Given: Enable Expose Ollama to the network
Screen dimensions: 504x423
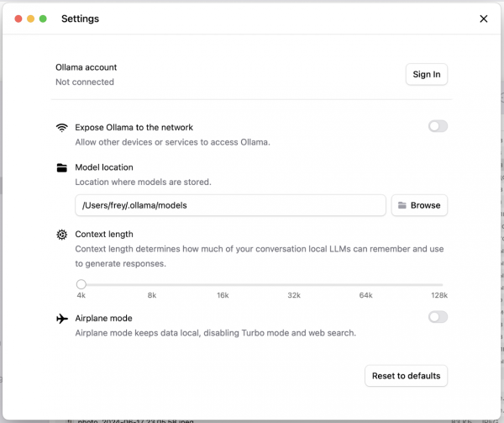Looking at the screenshot, I should tap(438, 126).
